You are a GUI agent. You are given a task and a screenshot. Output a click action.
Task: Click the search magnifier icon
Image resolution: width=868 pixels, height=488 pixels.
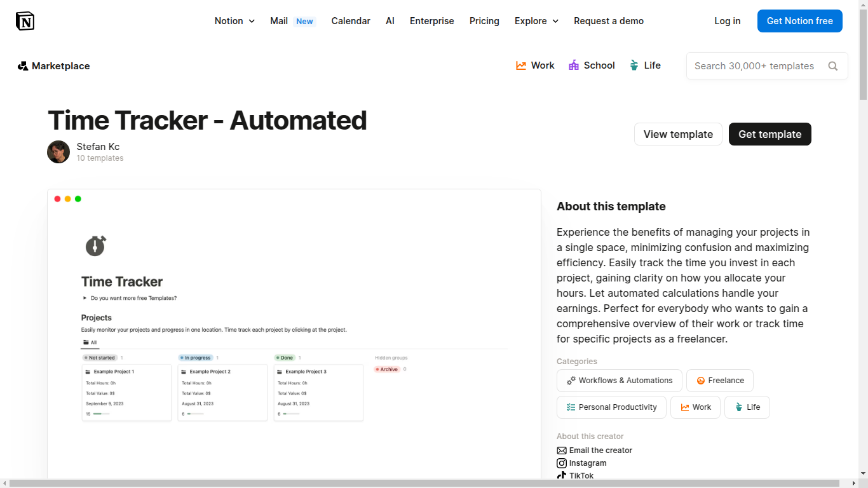pos(833,66)
